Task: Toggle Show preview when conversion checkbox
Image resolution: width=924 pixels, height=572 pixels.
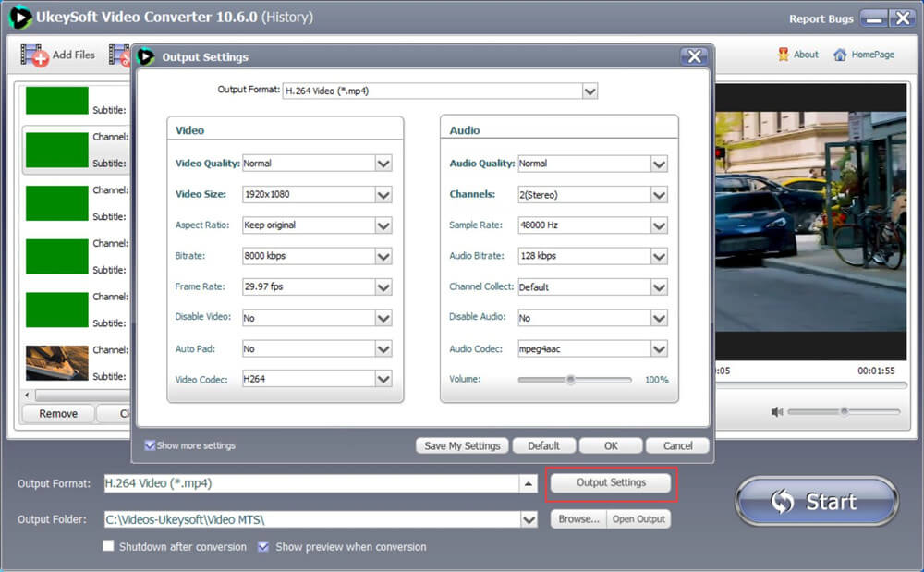Action: click(263, 547)
